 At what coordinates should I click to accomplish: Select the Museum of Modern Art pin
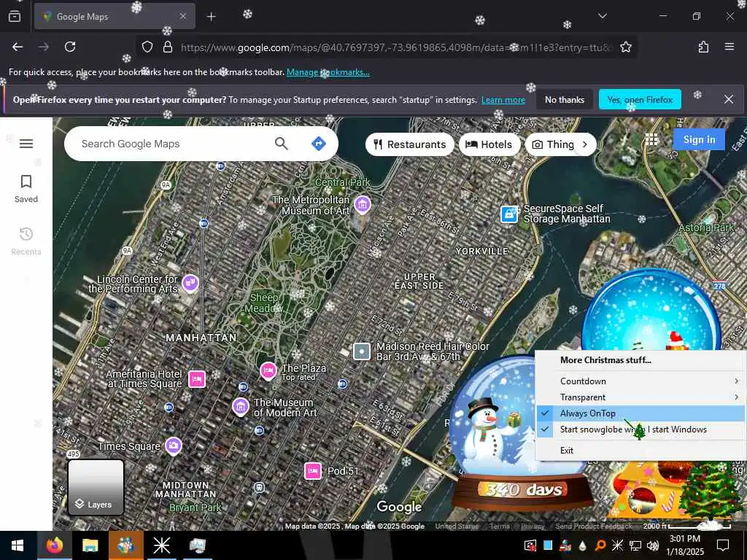coord(241,407)
